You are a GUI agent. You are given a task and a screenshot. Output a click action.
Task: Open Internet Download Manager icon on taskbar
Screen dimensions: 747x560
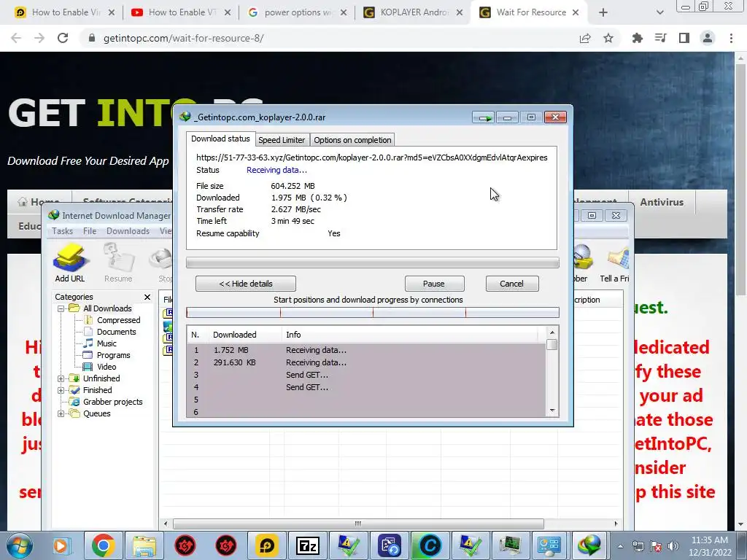(589, 545)
